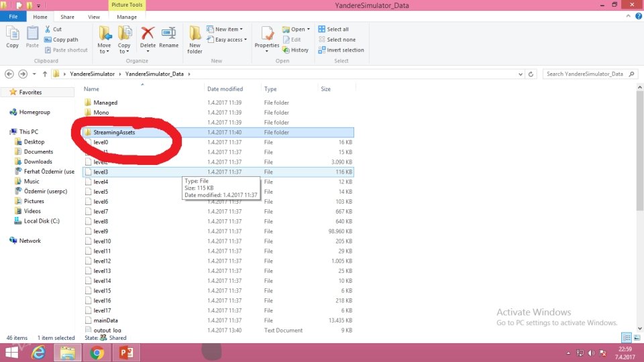Image resolution: width=644 pixels, height=362 pixels.
Task: Select the level12 file row
Action: tap(219, 261)
